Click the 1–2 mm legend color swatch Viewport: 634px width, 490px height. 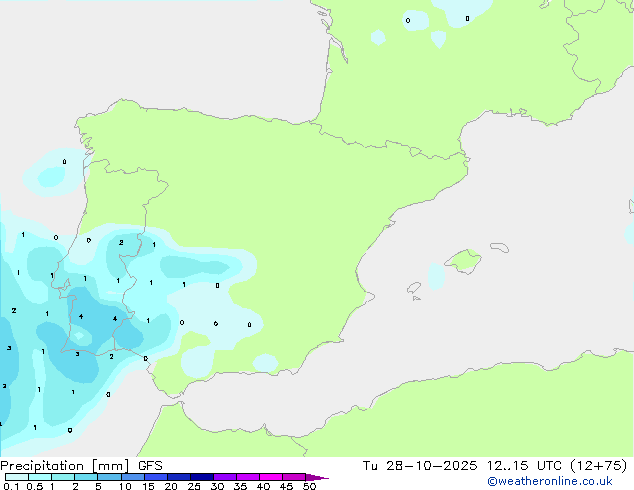pyautogui.click(x=63, y=477)
